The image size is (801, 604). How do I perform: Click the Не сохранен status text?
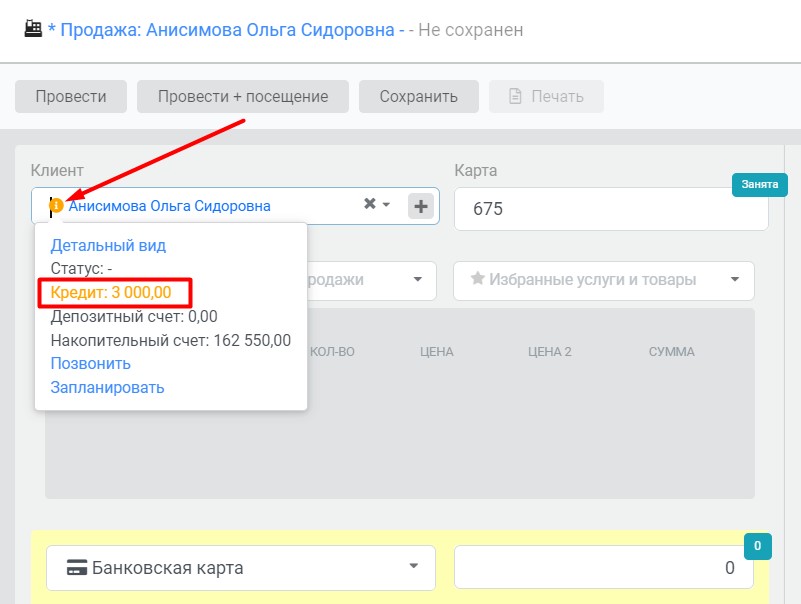pyautogui.click(x=470, y=30)
